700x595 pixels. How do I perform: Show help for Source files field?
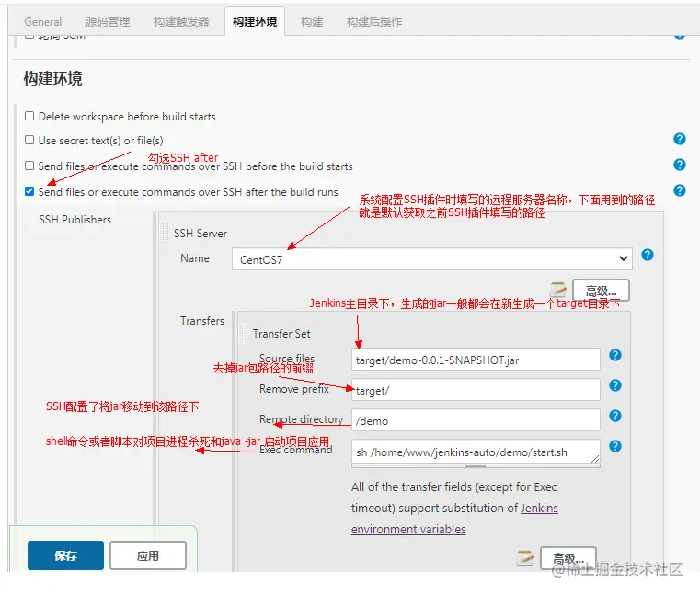[615, 355]
